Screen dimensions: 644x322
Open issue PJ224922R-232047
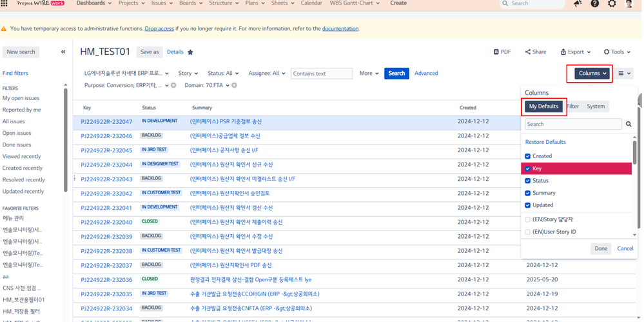[106, 122]
